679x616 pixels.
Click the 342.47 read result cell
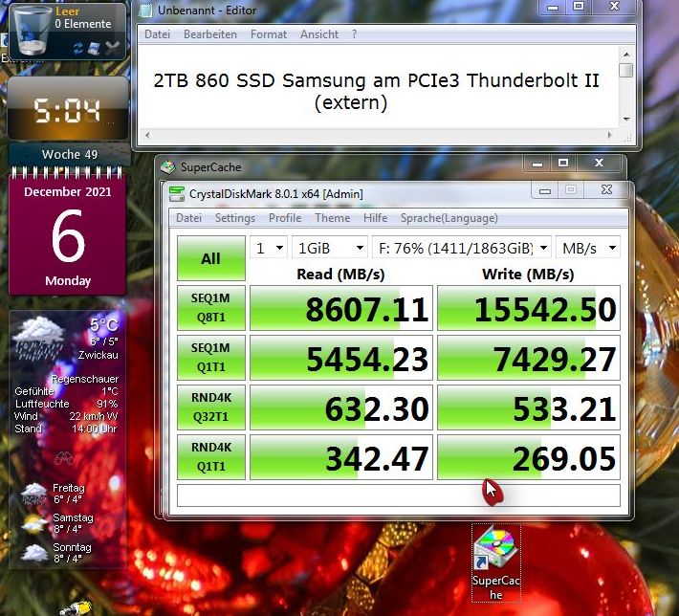341,457
